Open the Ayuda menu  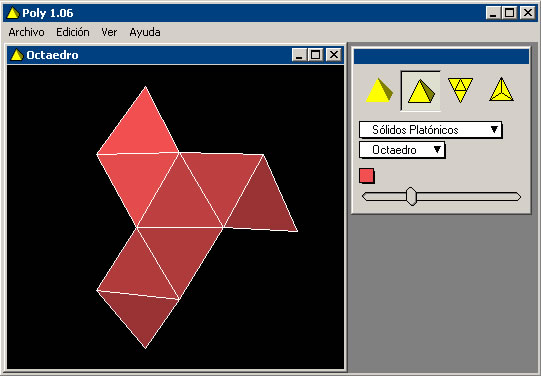(145, 32)
